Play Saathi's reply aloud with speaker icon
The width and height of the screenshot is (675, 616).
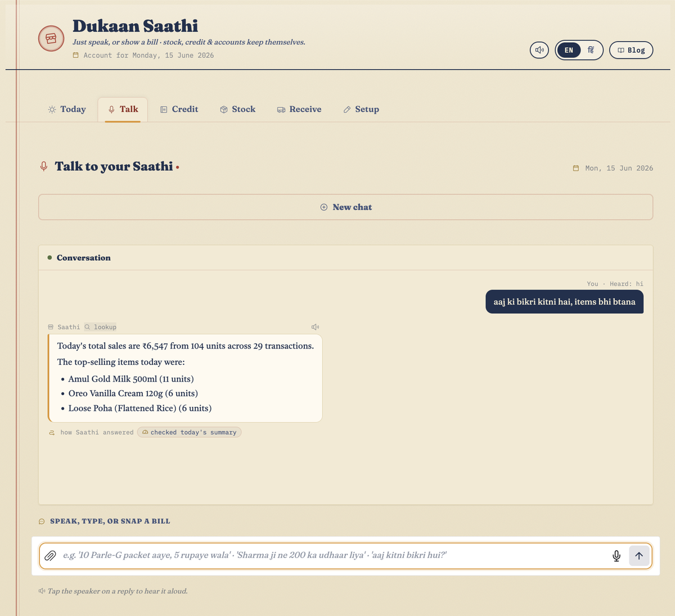pos(316,327)
